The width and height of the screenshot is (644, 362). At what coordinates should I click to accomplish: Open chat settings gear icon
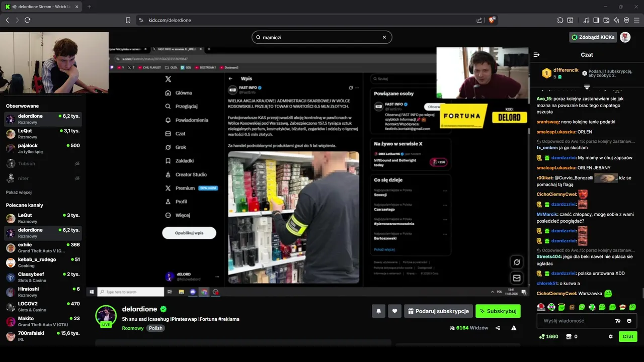(x=611, y=336)
